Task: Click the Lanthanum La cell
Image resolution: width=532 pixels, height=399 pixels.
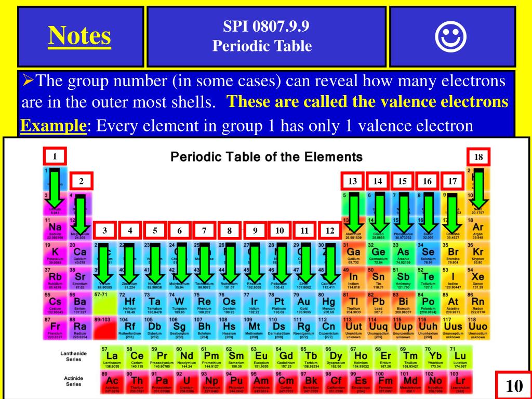Action: (112, 357)
